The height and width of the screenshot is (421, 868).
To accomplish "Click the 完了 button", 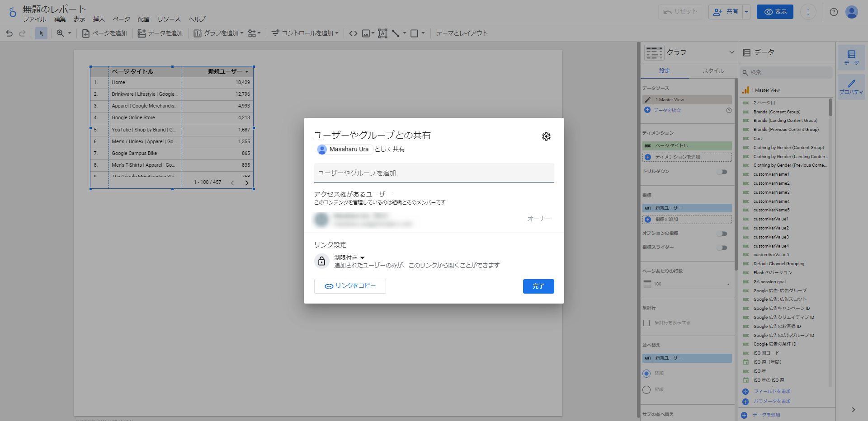I will click(538, 286).
